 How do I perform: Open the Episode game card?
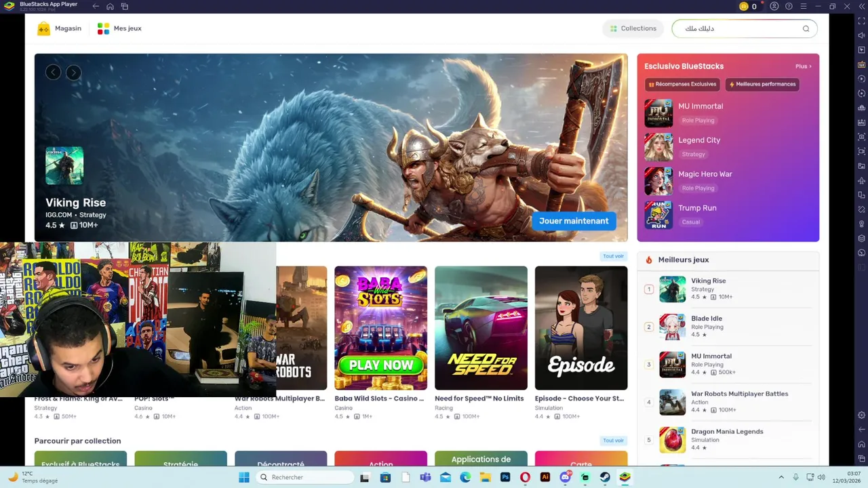[581, 328]
